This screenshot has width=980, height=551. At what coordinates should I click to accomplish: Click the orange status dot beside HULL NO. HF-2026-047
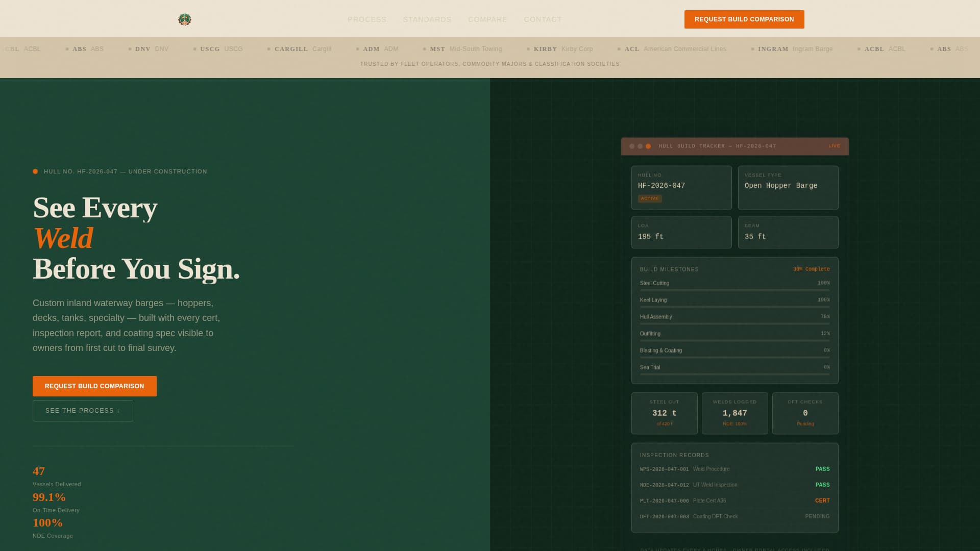coord(35,171)
